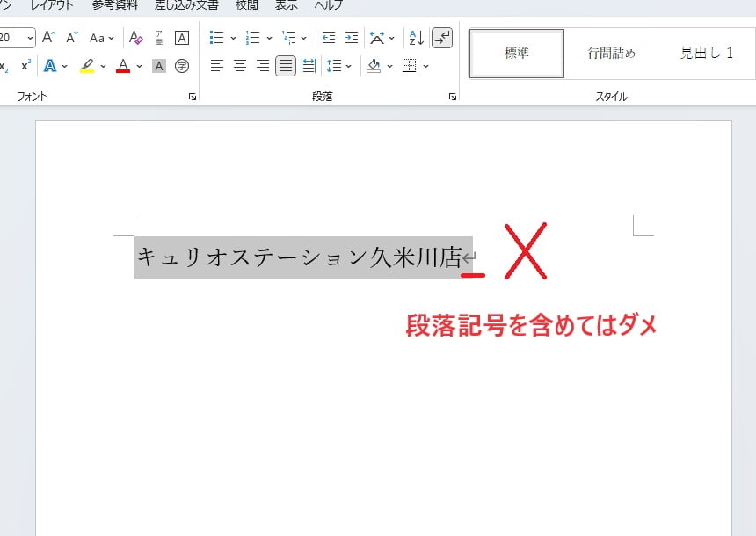The height and width of the screenshot is (536, 756).
Task: Apply yellow text highlight color
Action: (x=87, y=66)
